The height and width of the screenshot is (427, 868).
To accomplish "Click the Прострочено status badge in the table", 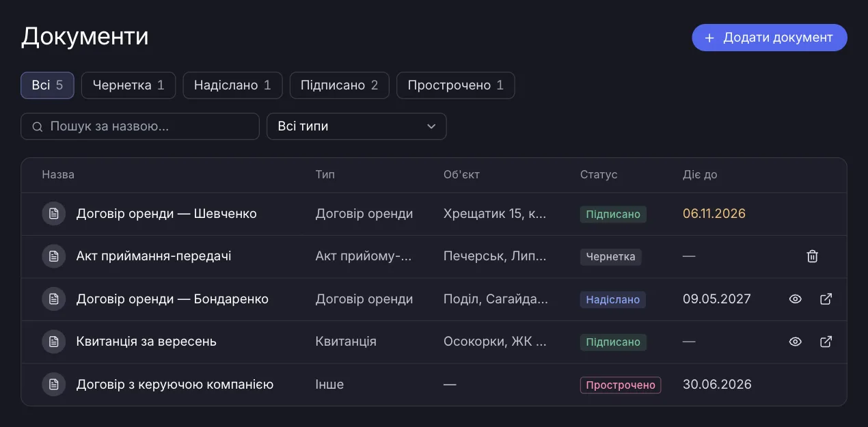I will [621, 385].
